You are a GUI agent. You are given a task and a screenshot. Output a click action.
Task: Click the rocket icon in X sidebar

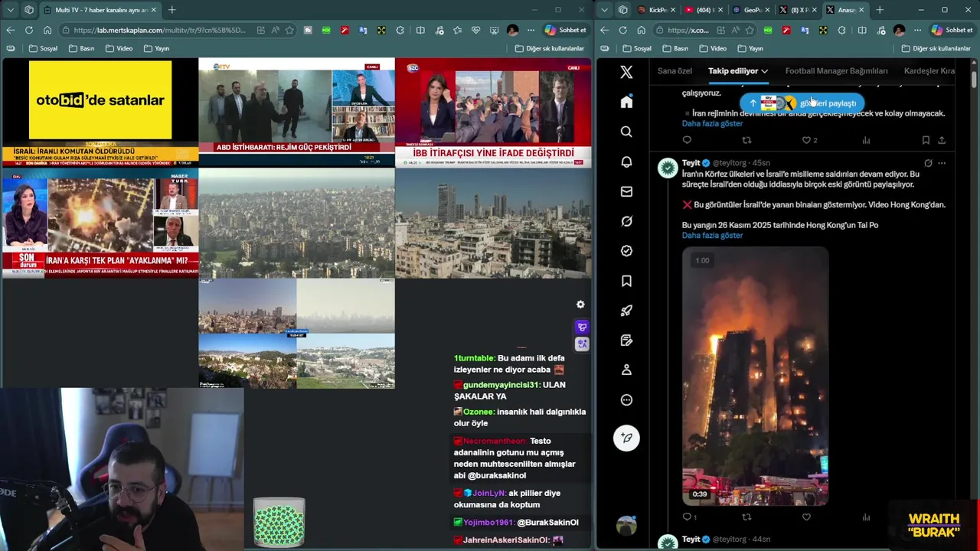(626, 310)
